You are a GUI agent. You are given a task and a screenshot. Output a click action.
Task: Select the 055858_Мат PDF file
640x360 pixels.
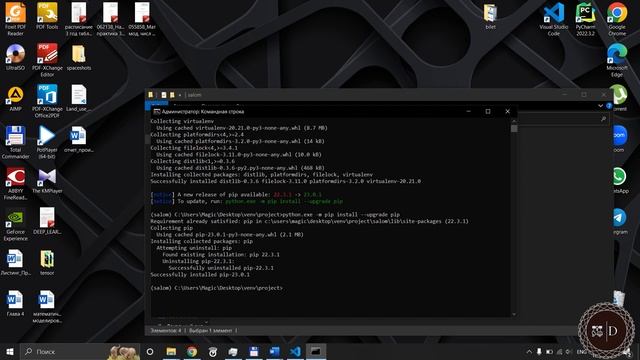(x=142, y=19)
